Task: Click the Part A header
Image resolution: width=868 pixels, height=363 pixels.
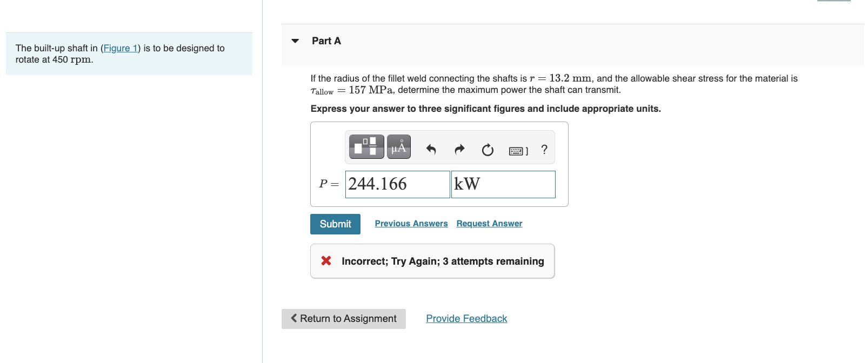Action: coord(326,41)
